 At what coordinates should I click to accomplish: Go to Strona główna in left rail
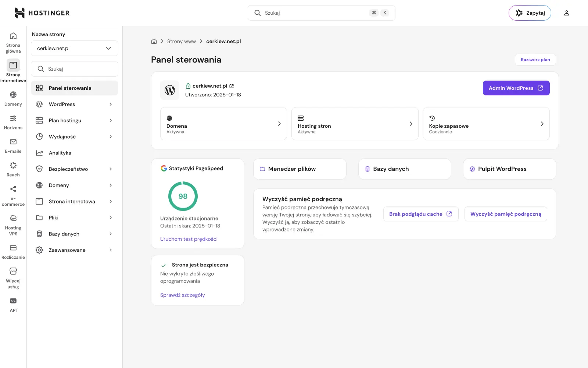13,42
